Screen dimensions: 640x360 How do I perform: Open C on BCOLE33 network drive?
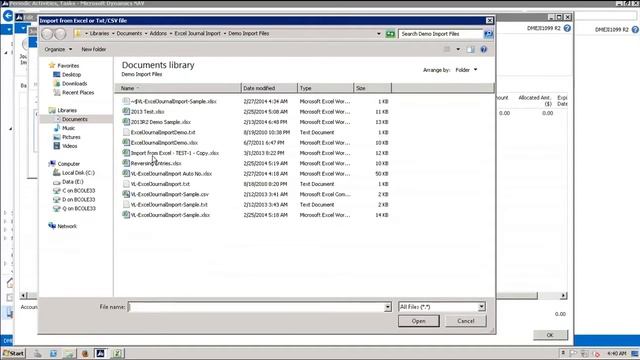point(78,191)
